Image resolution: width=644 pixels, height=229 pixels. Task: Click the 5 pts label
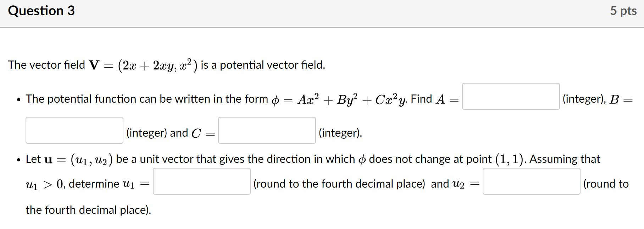coord(625,11)
